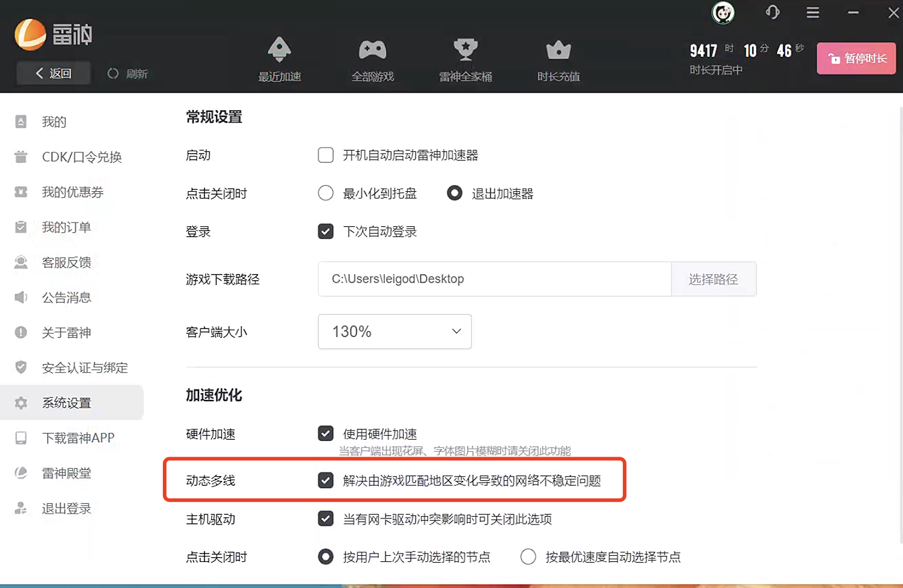Screen dimensions: 903x588
Task: Open customer service headset icon in title bar
Action: click(x=772, y=12)
